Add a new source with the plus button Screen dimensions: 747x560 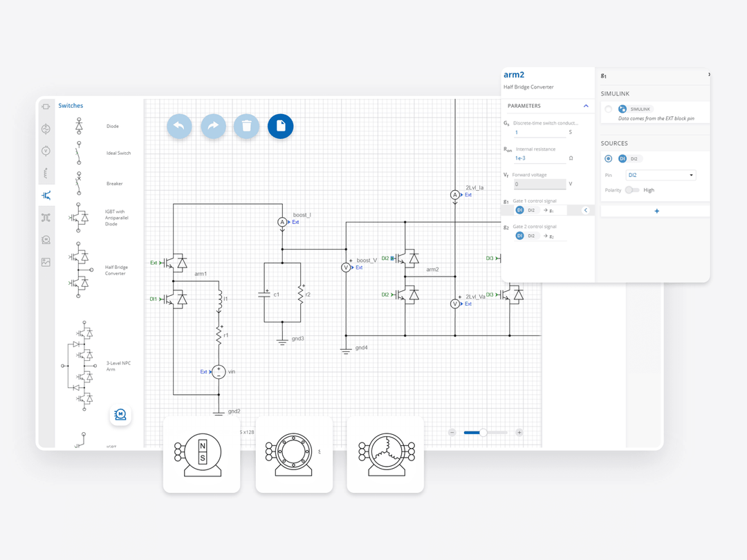coord(656,211)
